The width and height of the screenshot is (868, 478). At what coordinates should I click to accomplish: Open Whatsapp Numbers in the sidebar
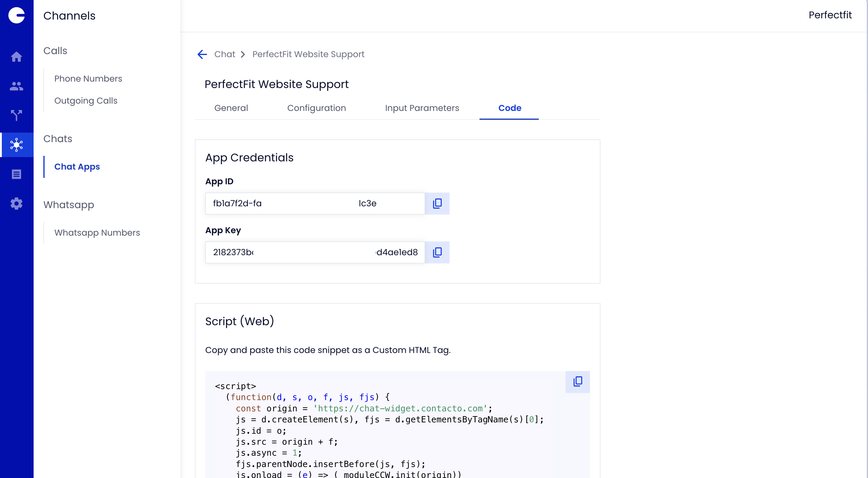[97, 233]
